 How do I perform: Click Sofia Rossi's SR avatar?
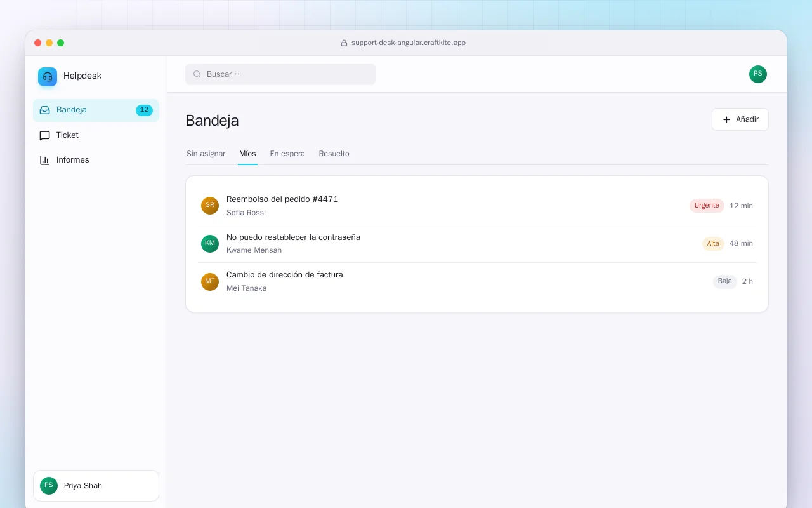(210, 206)
